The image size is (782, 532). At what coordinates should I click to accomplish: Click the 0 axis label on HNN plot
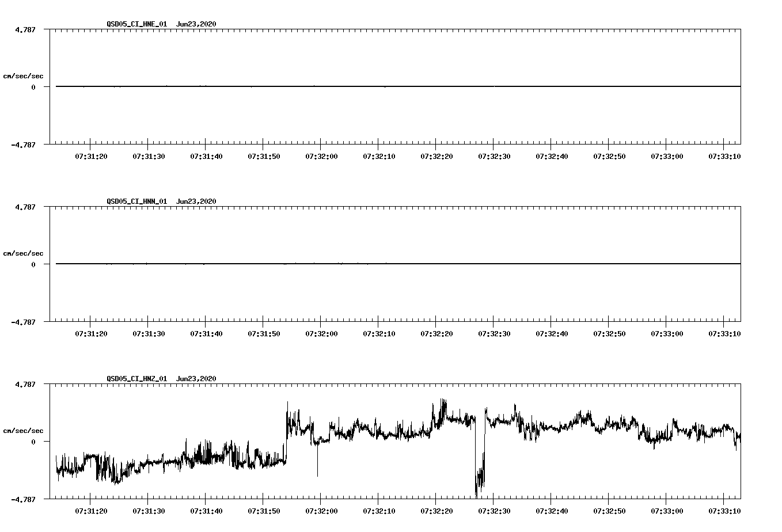click(33, 264)
